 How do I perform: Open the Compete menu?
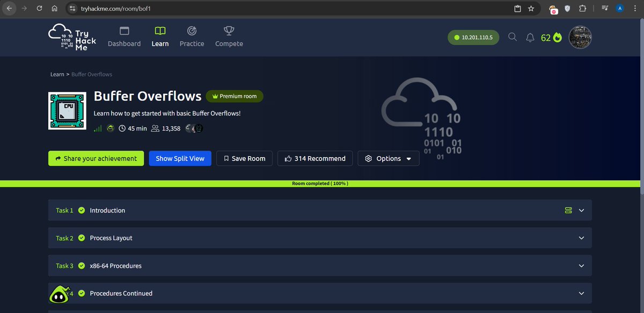(229, 37)
